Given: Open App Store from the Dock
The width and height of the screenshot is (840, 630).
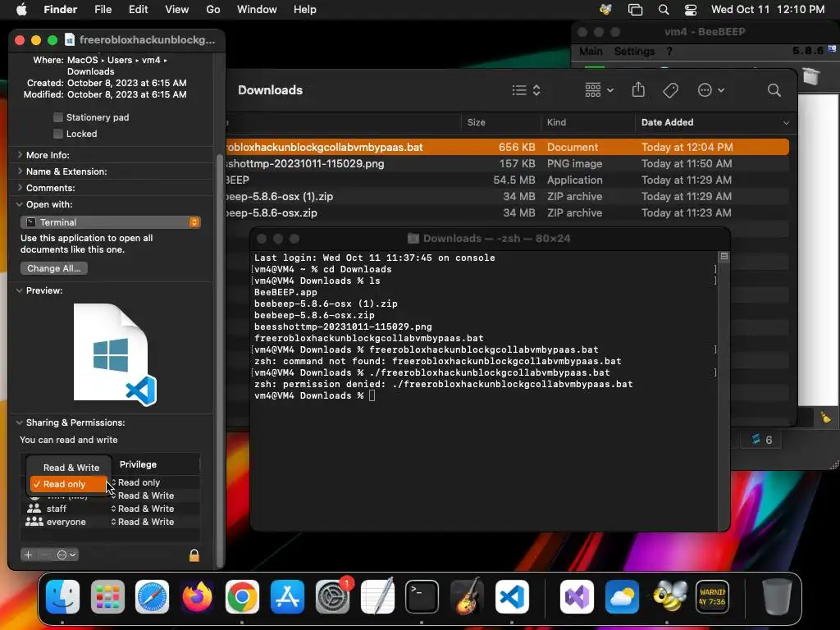Looking at the screenshot, I should (287, 597).
